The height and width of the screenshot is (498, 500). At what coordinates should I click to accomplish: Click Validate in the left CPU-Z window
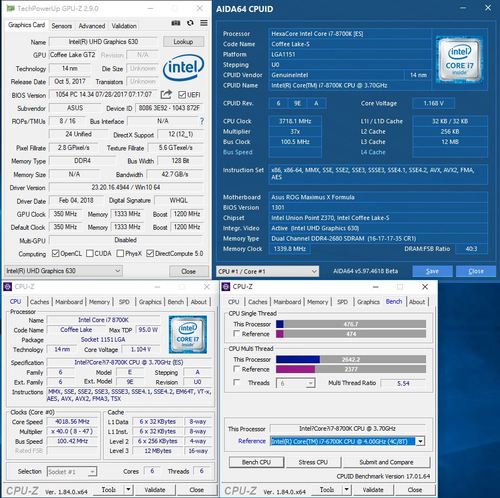tap(155, 490)
